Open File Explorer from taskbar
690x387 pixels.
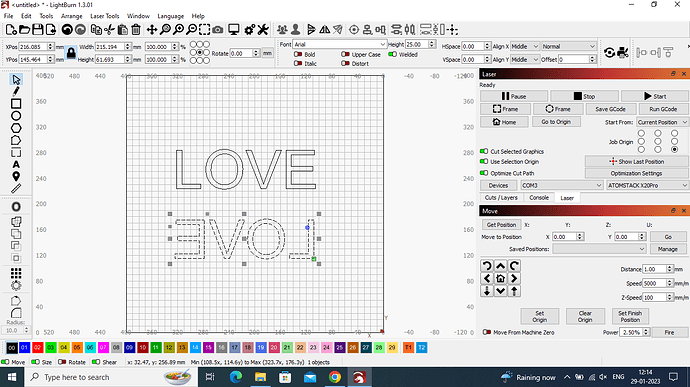(261, 377)
